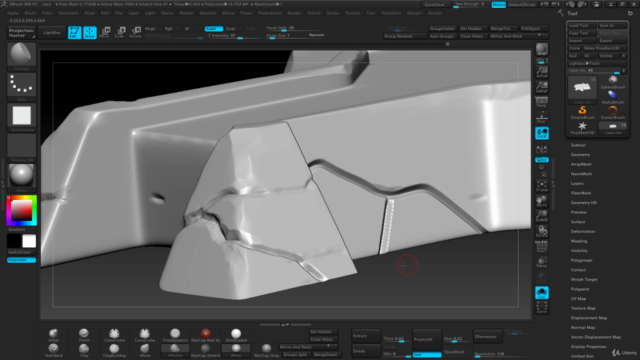Click the white secondary color swatch
The width and height of the screenshot is (640, 360).
coord(29,241)
